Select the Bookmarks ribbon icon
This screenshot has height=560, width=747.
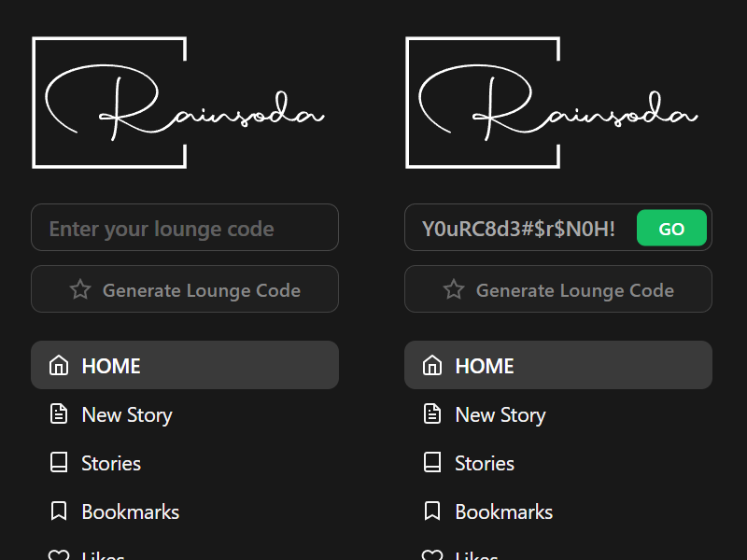(x=58, y=511)
